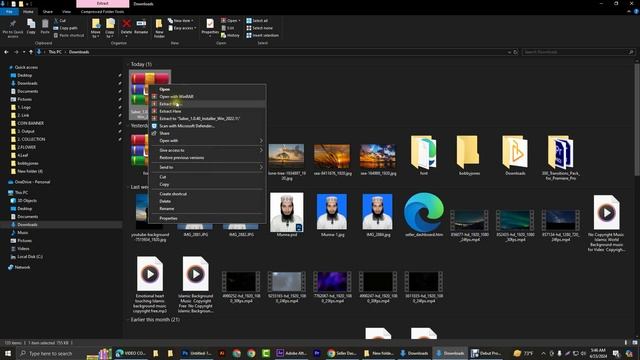The image size is (640, 360).
Task: Open the bobbyjones folder in file list
Action: coord(469,156)
